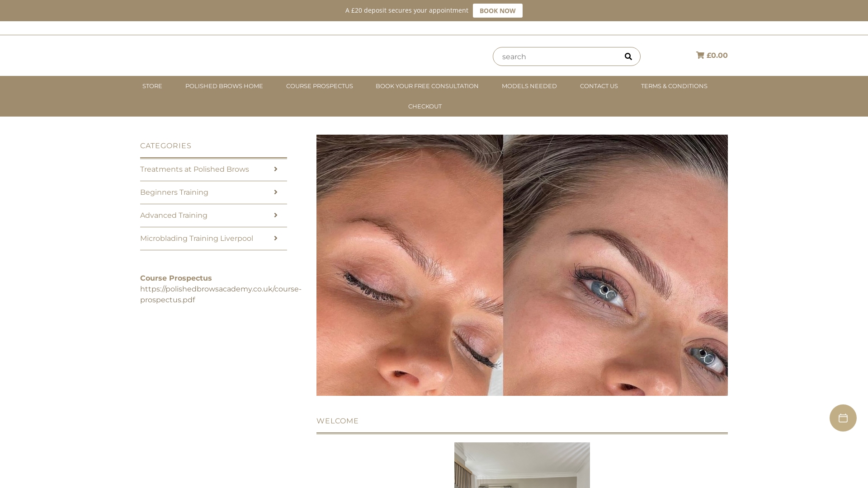
Task: Navigate to TERMS & CONDITIONS
Action: [x=674, y=86]
